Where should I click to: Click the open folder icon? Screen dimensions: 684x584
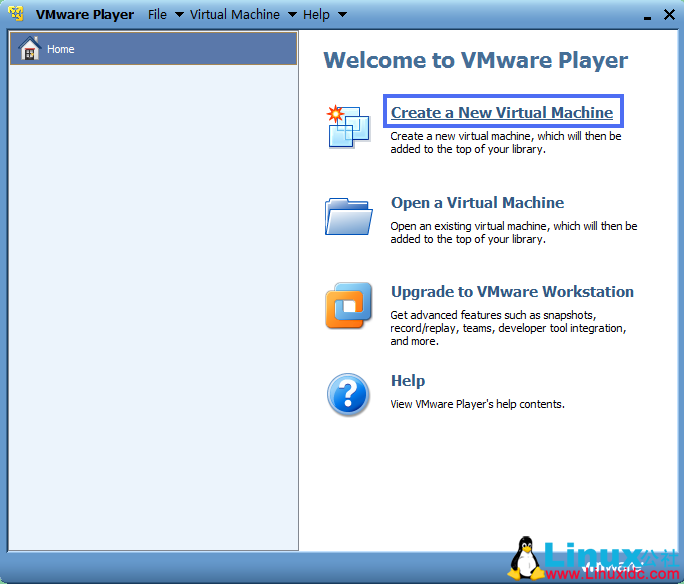pos(349,216)
